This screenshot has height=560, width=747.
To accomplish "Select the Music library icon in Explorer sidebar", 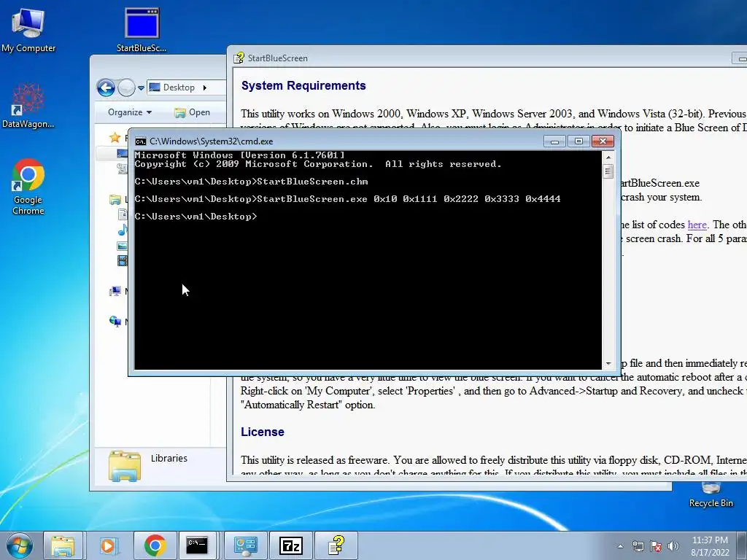I will (123, 230).
